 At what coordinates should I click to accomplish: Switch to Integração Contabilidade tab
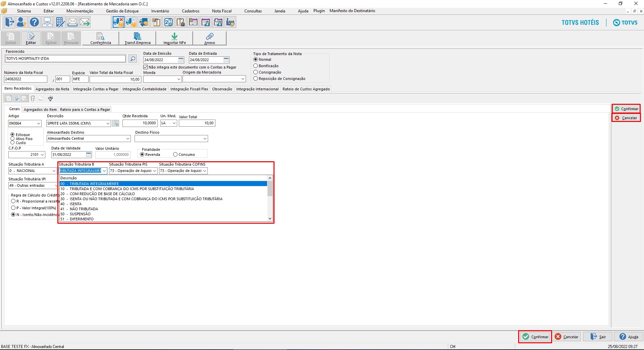144,89
